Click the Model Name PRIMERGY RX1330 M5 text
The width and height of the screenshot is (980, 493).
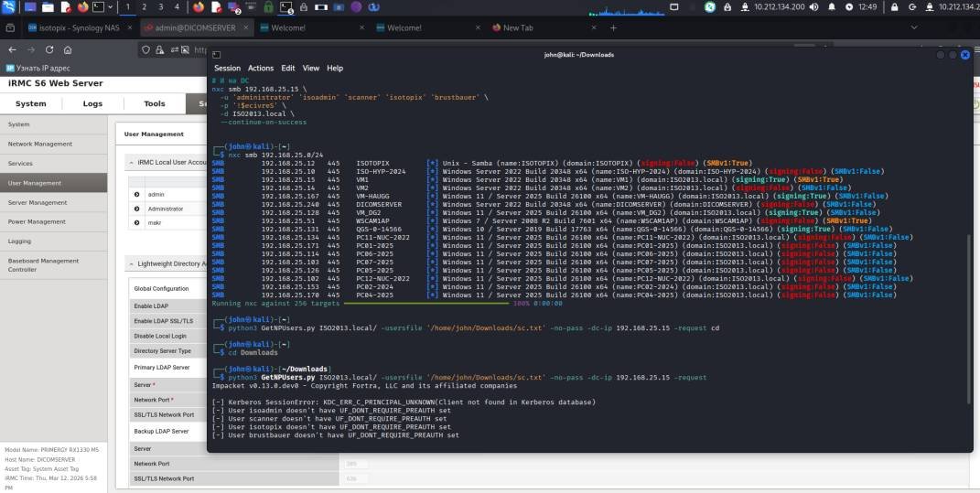pyautogui.click(x=51, y=450)
